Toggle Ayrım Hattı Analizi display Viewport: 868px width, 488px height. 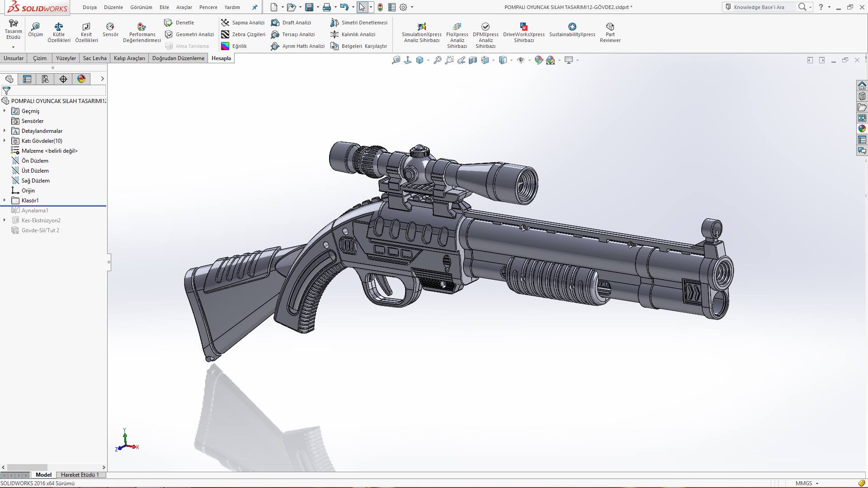298,46
